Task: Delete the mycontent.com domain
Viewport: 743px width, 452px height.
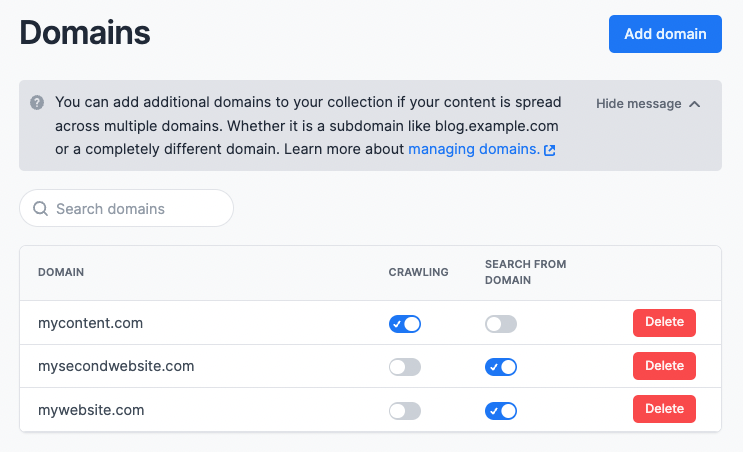Action: point(664,323)
